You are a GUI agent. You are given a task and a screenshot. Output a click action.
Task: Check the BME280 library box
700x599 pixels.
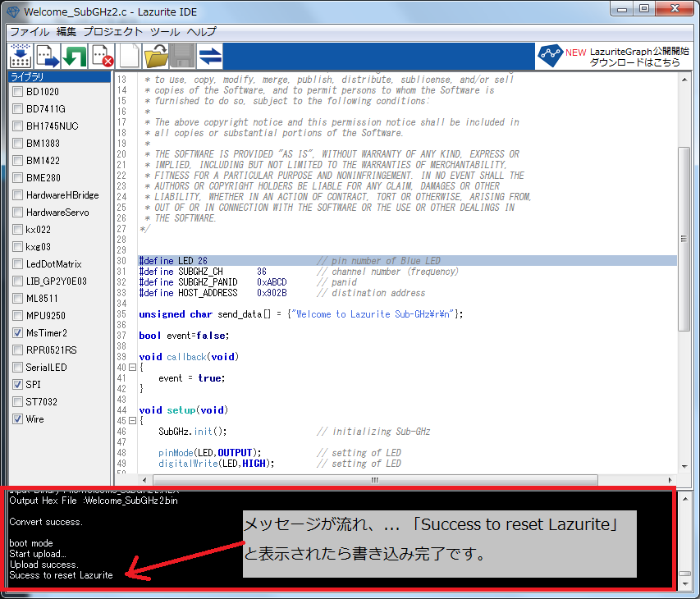(x=17, y=177)
